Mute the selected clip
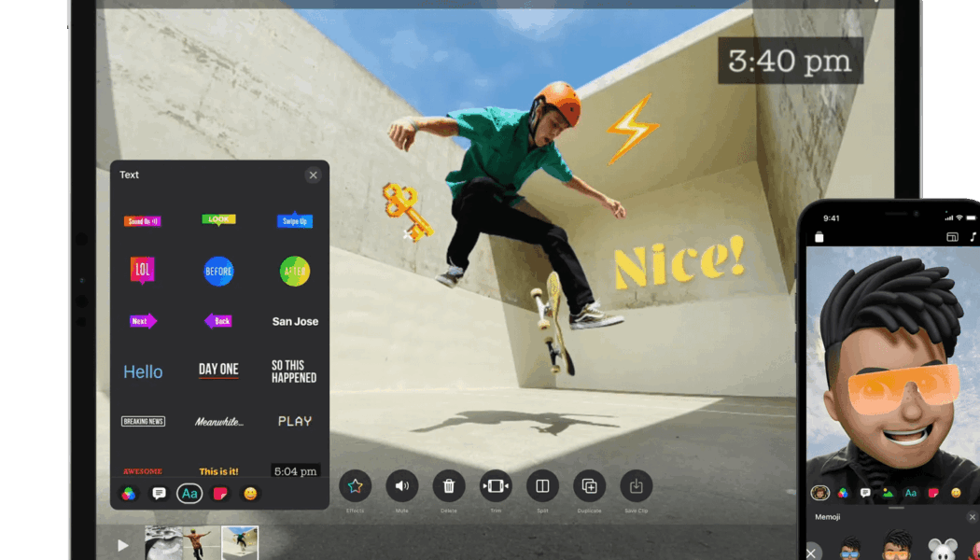980x560 pixels. click(x=402, y=486)
